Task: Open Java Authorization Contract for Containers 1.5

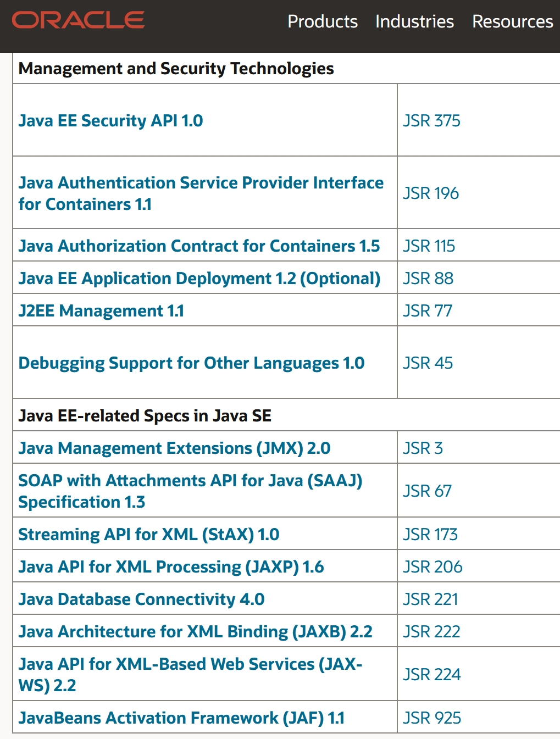Action: pyautogui.click(x=199, y=246)
